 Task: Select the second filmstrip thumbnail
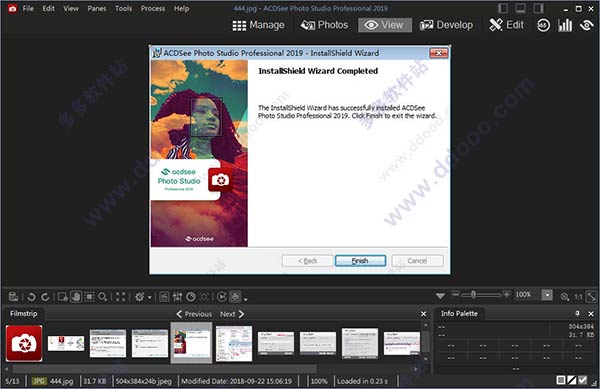tap(66, 343)
